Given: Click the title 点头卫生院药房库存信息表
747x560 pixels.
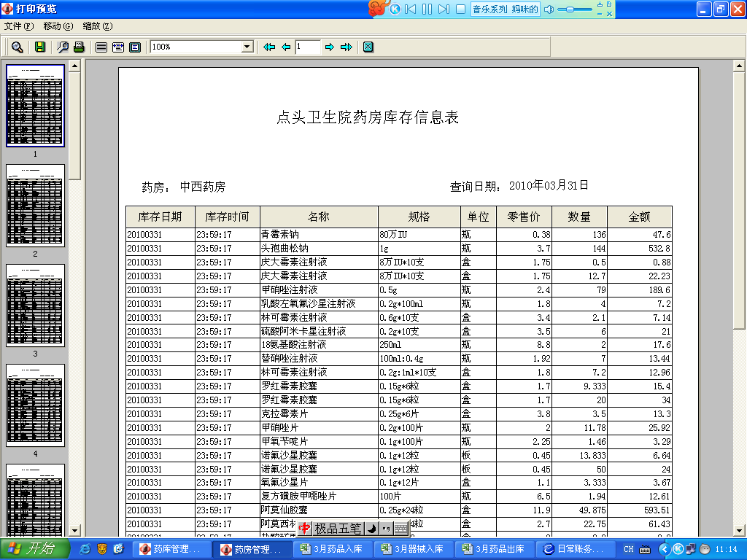Looking at the screenshot, I should pyautogui.click(x=368, y=117).
